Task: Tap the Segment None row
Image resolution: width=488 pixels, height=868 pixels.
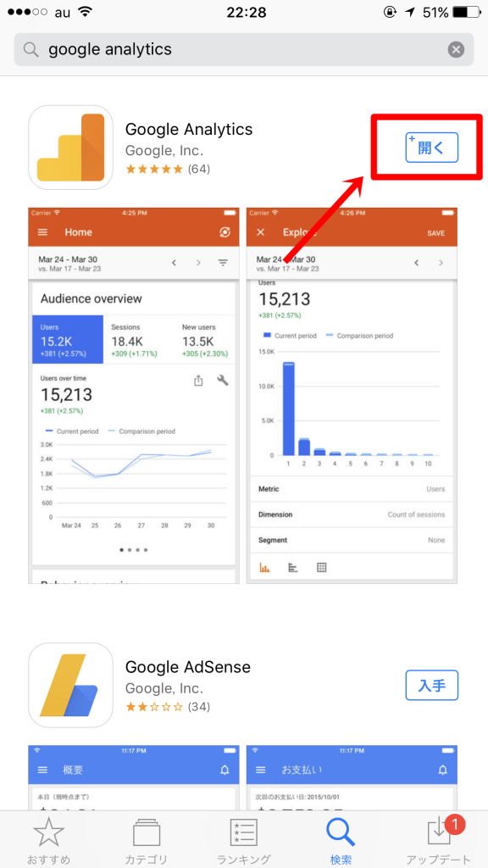Action: pos(352,540)
